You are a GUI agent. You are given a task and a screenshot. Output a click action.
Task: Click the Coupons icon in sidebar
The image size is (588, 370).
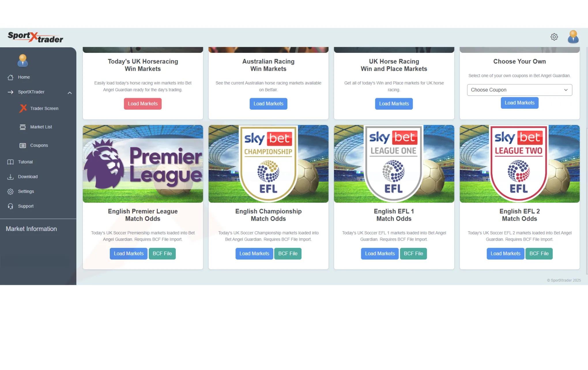[x=22, y=145]
